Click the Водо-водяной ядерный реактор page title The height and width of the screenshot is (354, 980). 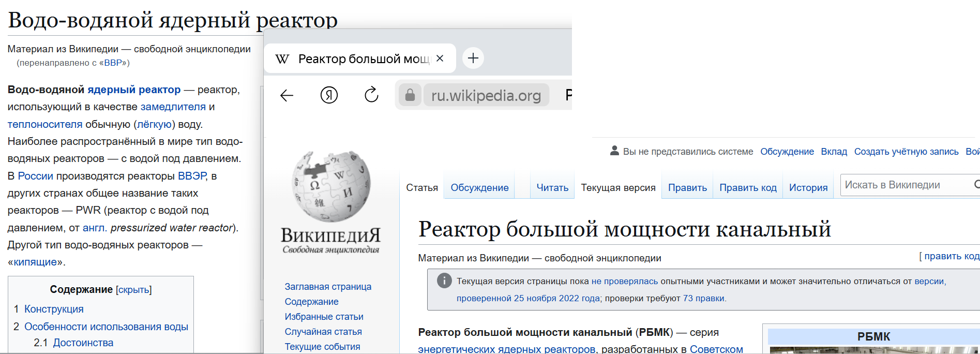click(173, 20)
